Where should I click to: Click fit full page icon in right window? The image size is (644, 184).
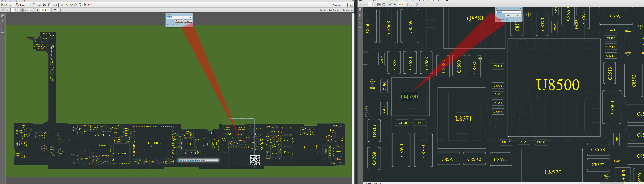tap(417, 5)
